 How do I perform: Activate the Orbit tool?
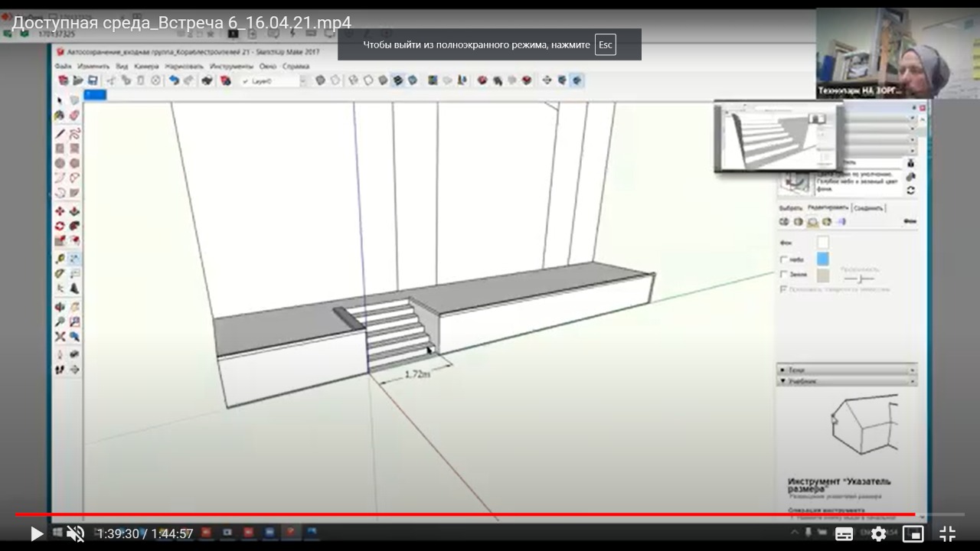60,307
